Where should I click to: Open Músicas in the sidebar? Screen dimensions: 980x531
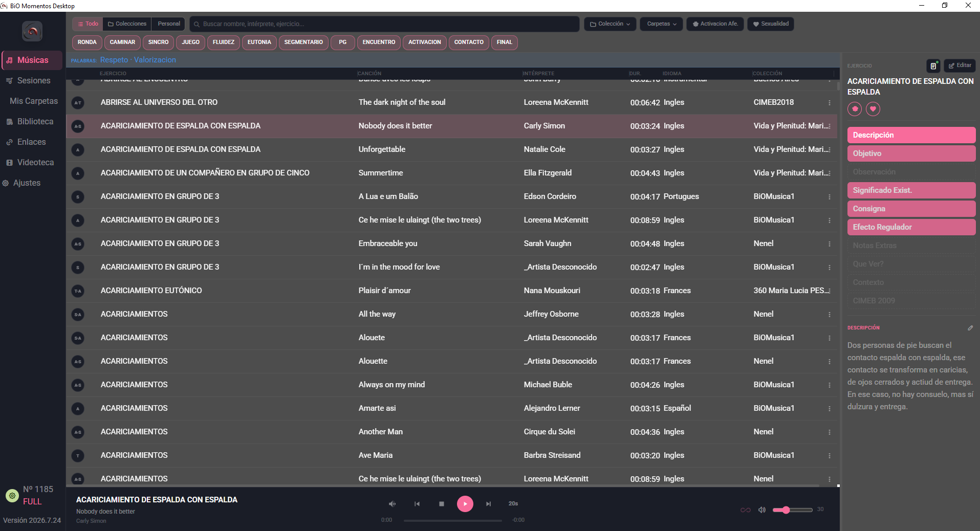pyautogui.click(x=32, y=60)
